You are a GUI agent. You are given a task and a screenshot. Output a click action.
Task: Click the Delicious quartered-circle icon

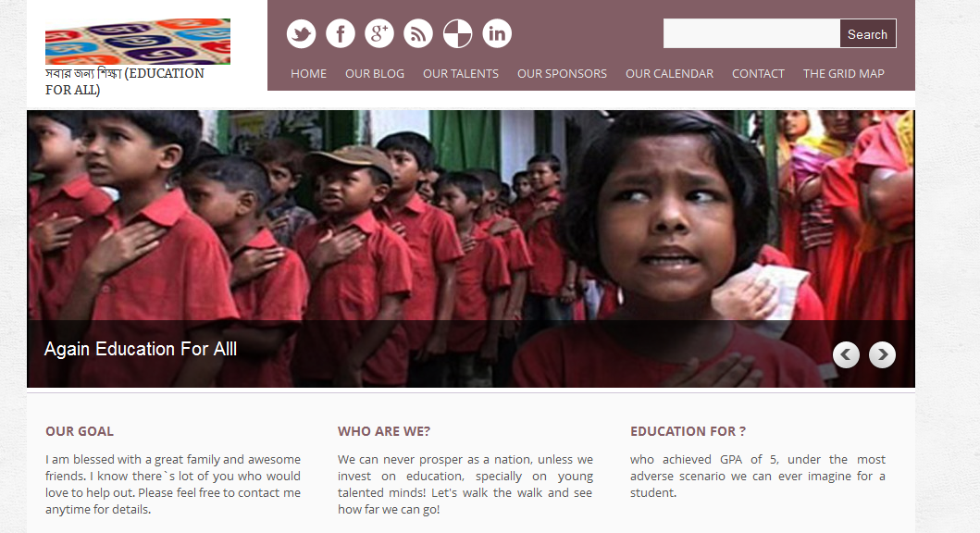[x=457, y=33]
